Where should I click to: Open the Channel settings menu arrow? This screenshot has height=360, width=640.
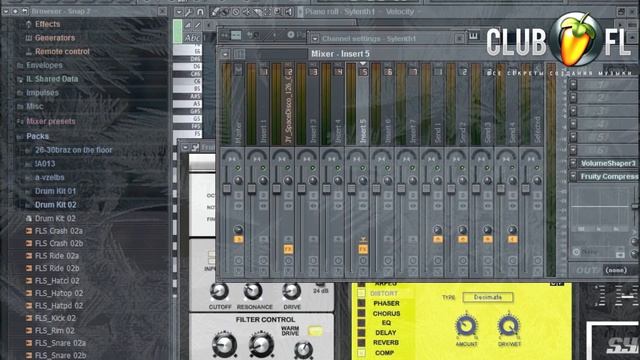(x=315, y=39)
